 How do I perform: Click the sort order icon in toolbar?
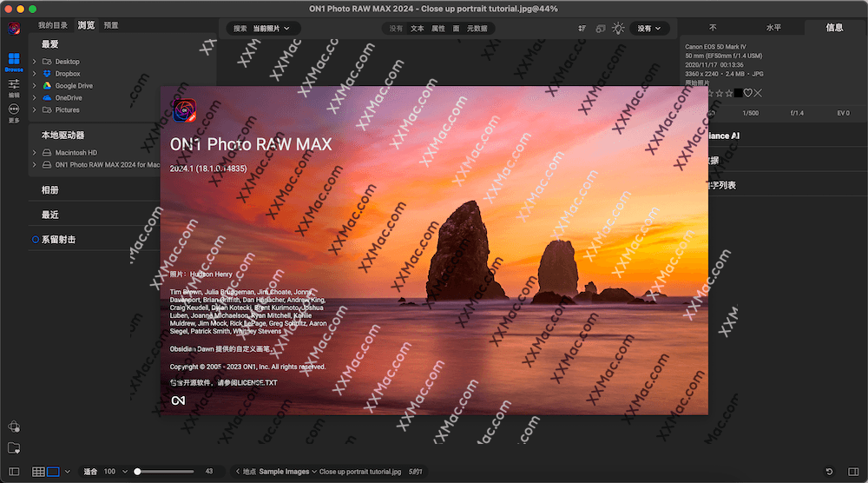tap(582, 29)
